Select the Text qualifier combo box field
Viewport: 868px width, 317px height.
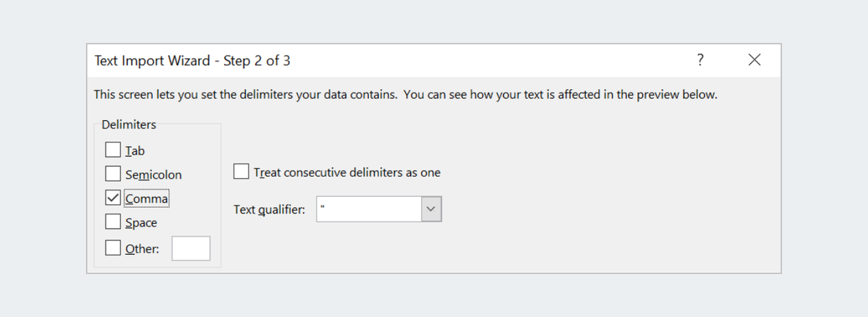tap(378, 209)
